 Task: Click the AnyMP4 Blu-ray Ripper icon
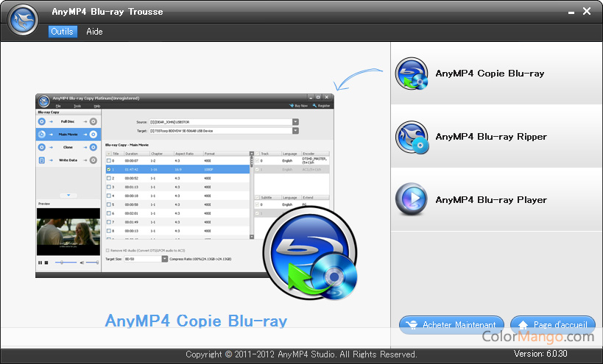point(412,137)
